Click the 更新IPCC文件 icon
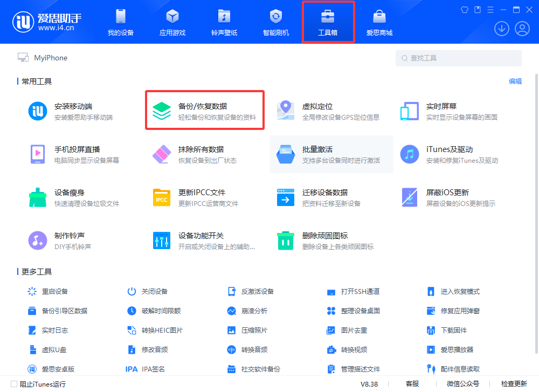Image resolution: width=539 pixels, height=392 pixels. pos(161,197)
